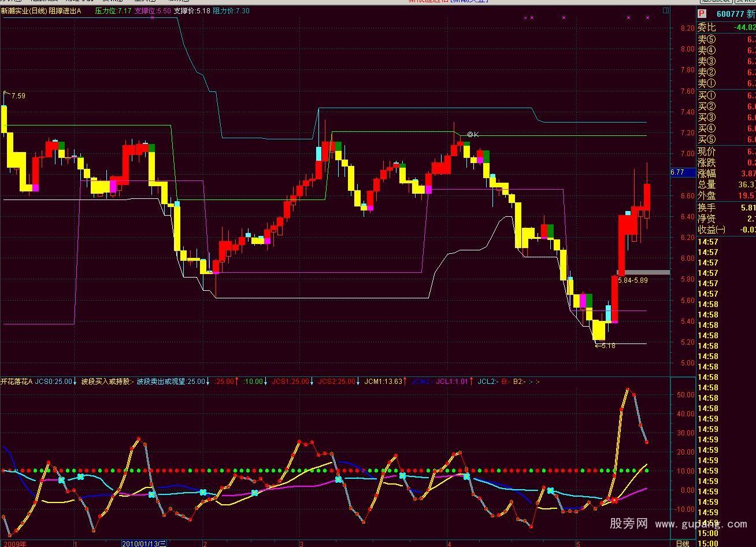Viewport: 756px width, 547px height.
Task: Click the blue 6.77 current price tag
Action: point(677,172)
